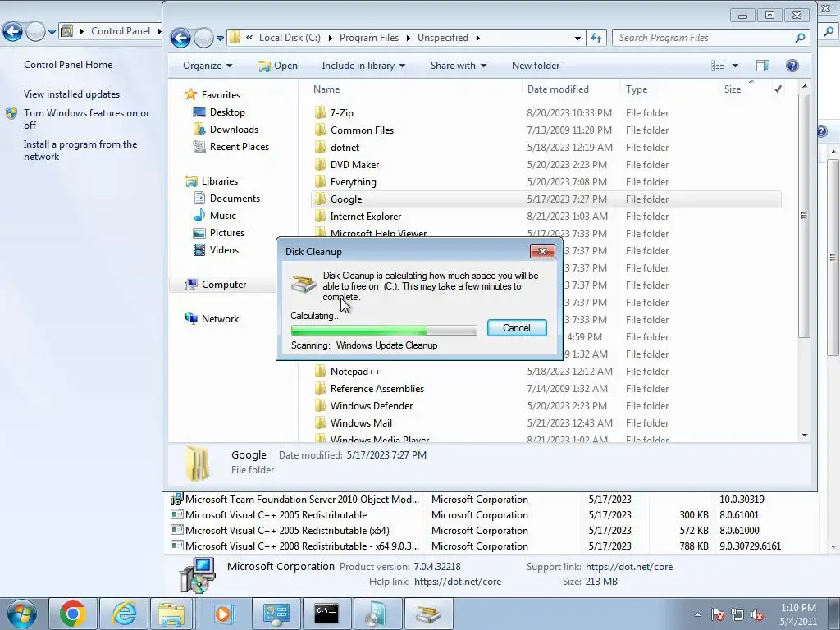Open Downloads in Favorites
The height and width of the screenshot is (630, 840).
point(234,129)
